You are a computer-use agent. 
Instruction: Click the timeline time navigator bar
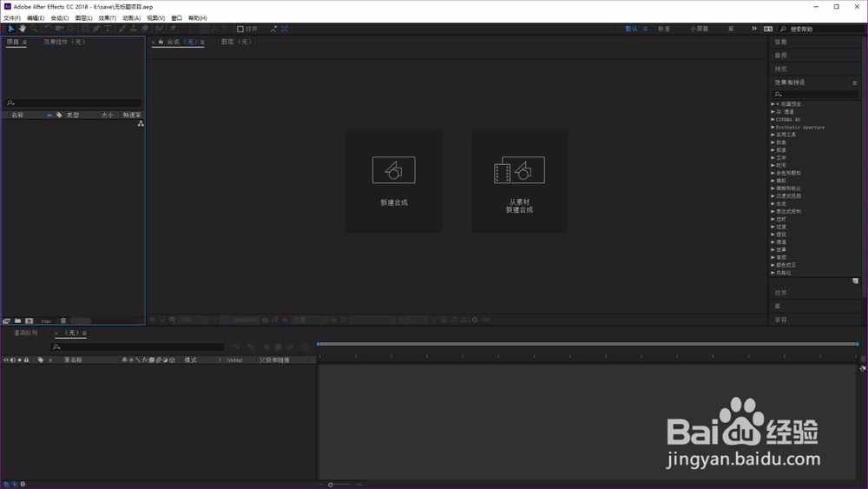(588, 344)
